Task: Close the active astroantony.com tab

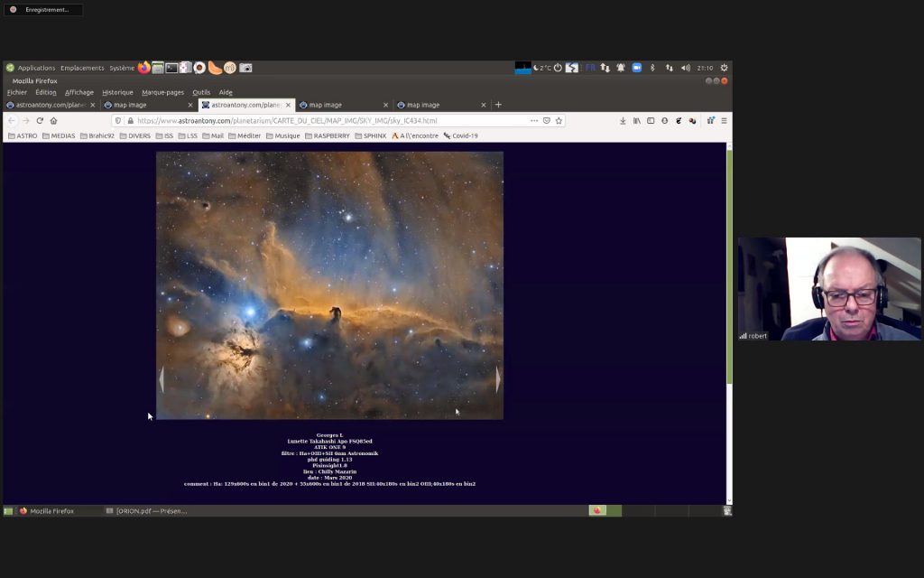Action: pyautogui.click(x=288, y=105)
